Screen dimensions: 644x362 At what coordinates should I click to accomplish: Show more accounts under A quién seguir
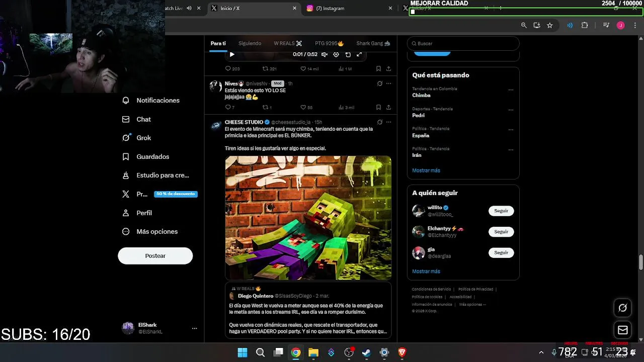426,271
